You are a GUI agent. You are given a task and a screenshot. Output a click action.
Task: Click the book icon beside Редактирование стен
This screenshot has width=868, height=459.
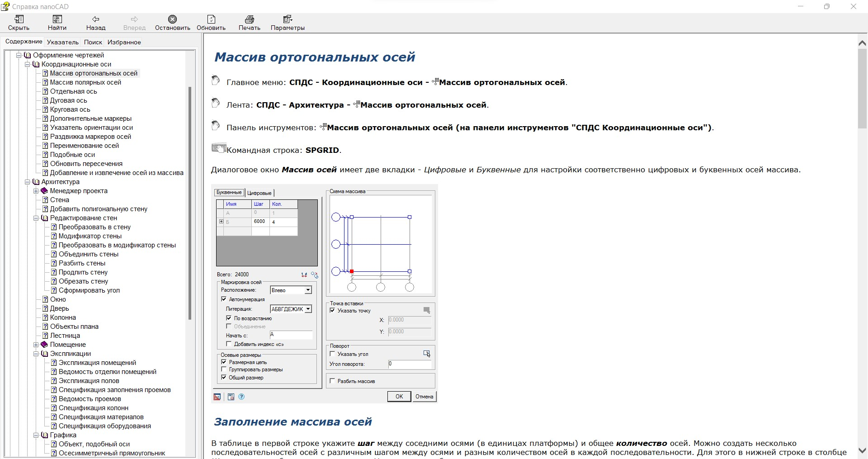(x=44, y=218)
